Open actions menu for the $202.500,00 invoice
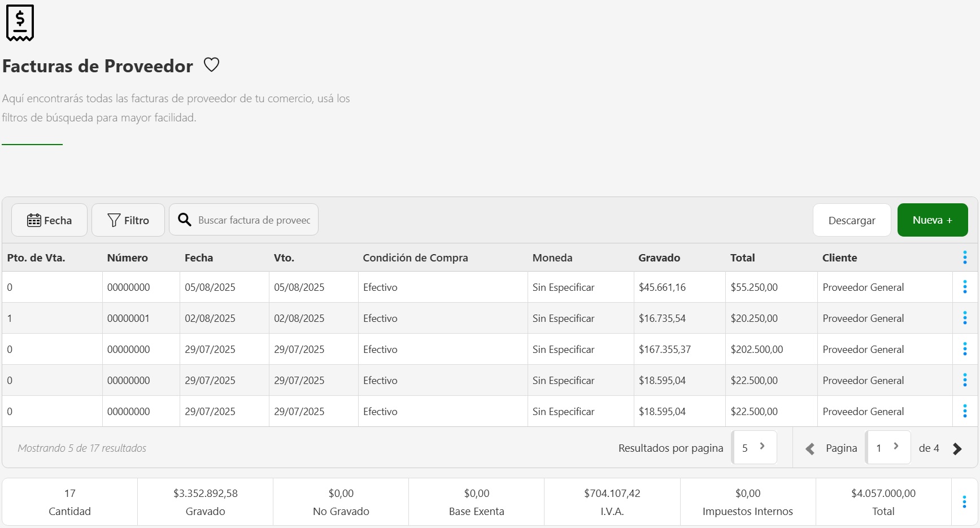The width and height of the screenshot is (980, 528). click(x=964, y=350)
